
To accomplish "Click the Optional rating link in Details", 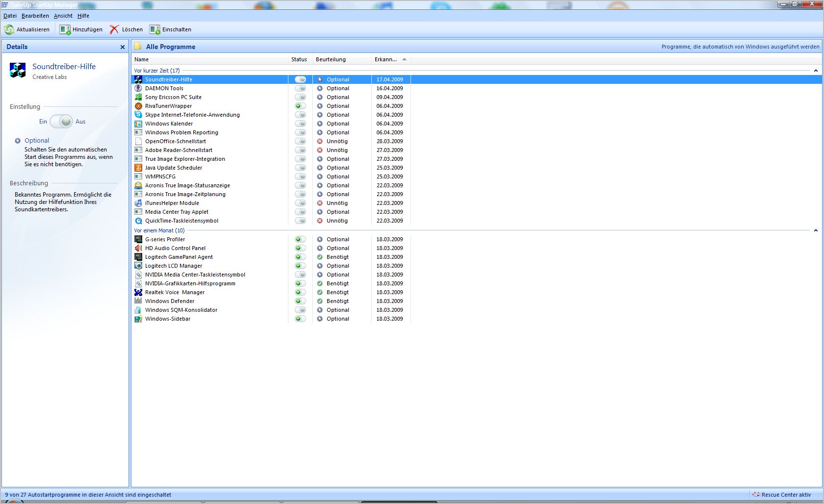I will click(37, 141).
